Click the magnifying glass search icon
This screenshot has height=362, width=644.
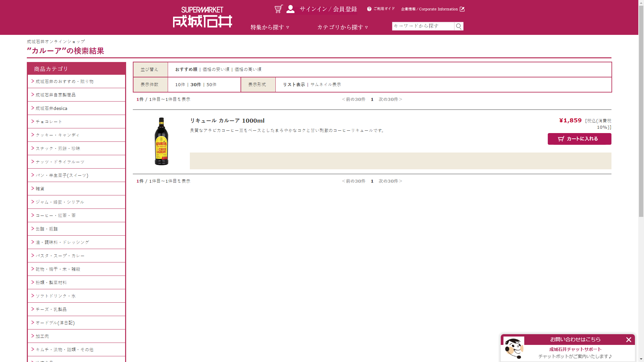[459, 26]
